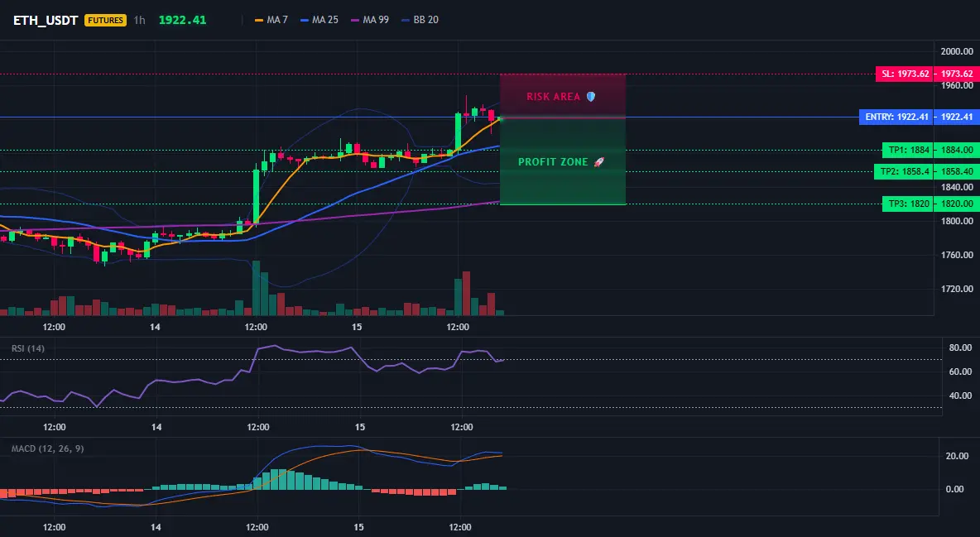This screenshot has height=537, width=980.
Task: Click the 1h timeframe label
Action: (x=139, y=20)
